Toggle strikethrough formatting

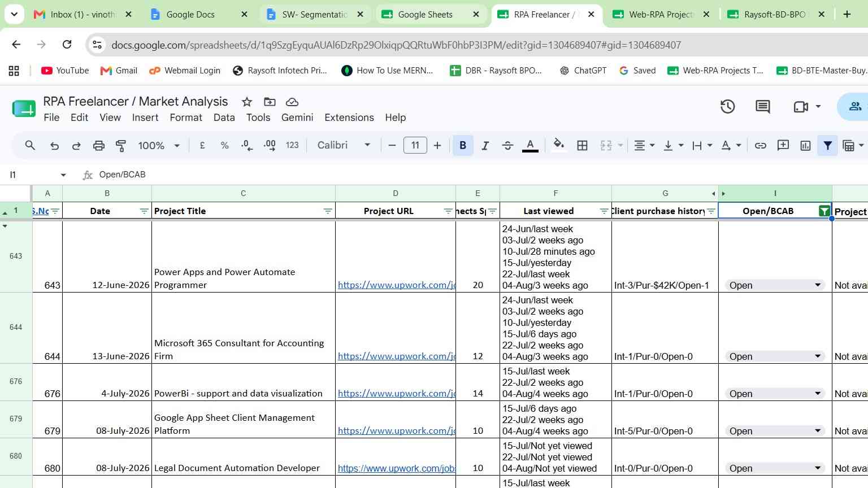click(507, 146)
